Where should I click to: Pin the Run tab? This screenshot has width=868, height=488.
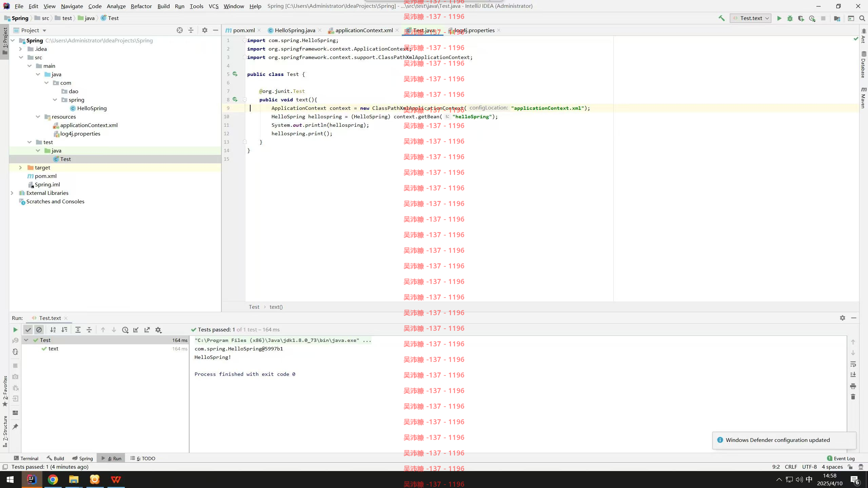[x=15, y=426]
